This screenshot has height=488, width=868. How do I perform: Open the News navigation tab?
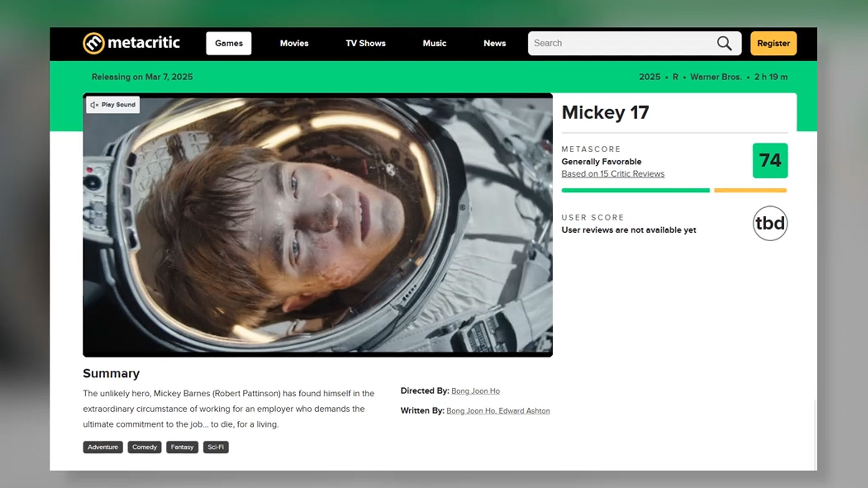(495, 43)
